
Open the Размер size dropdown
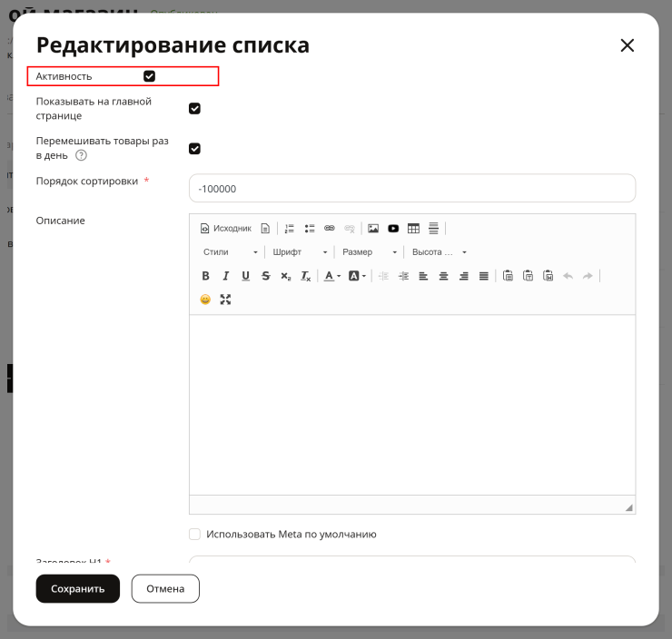tap(370, 252)
